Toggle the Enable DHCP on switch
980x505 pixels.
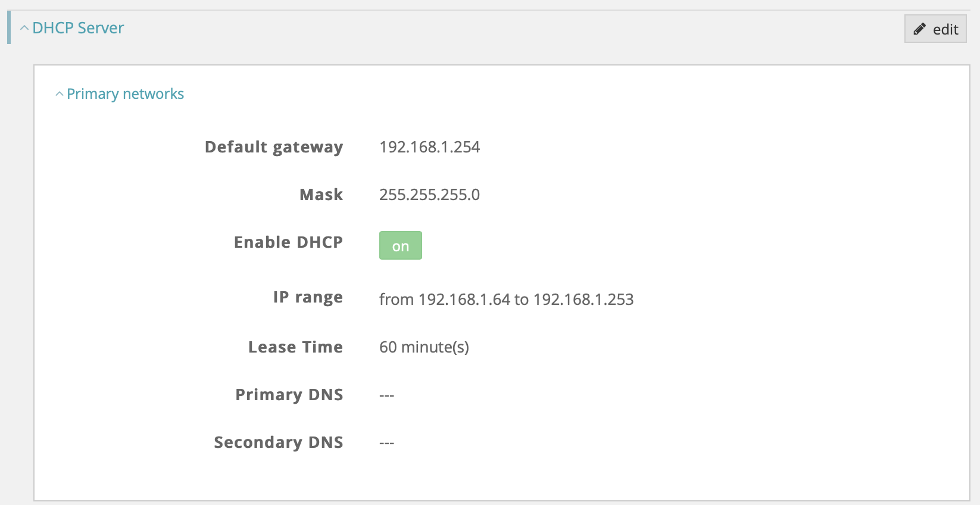[400, 246]
